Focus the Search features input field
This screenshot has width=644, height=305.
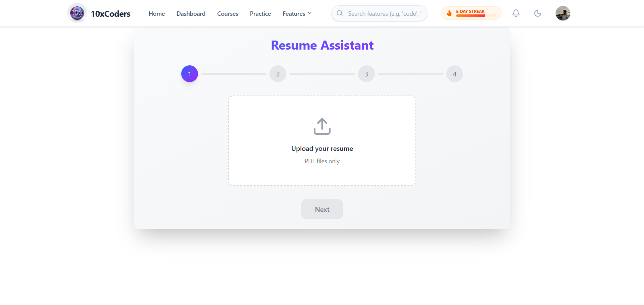379,13
